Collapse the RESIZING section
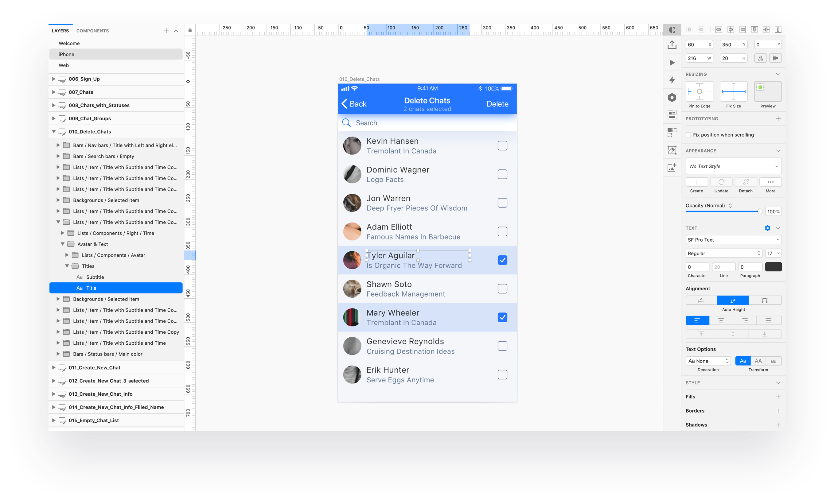834x504 pixels. [x=778, y=74]
